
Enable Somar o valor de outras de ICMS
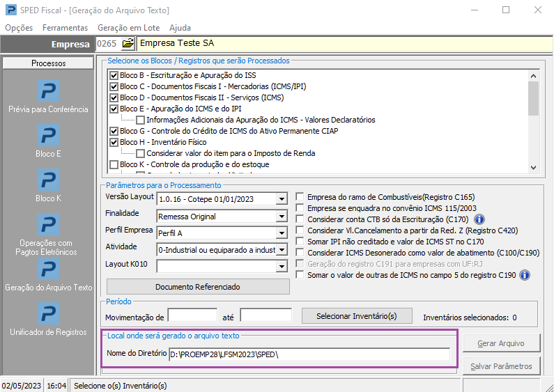(x=300, y=275)
